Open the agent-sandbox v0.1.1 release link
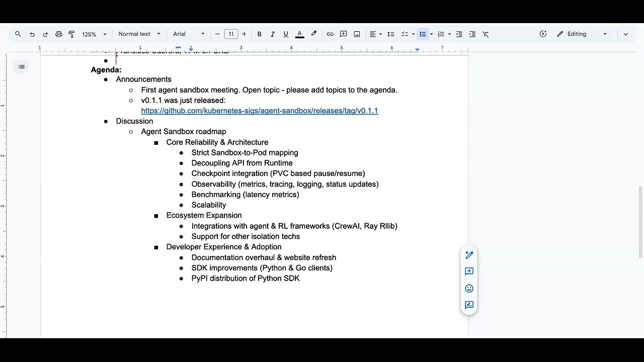This screenshot has width=644, height=362. pyautogui.click(x=260, y=111)
